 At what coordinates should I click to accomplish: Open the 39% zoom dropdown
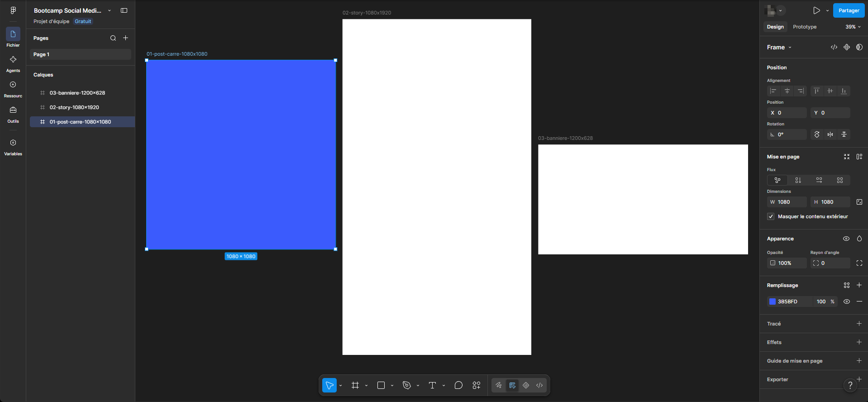tap(853, 27)
